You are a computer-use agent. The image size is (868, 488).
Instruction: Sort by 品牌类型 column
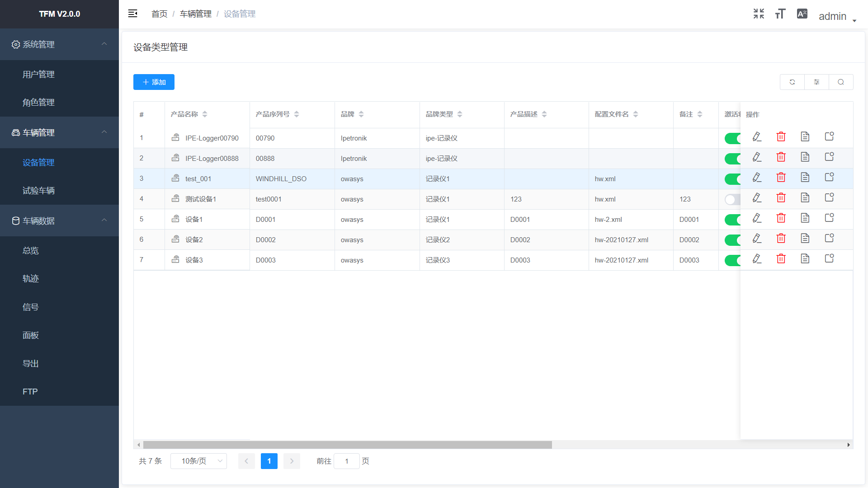[460, 114]
